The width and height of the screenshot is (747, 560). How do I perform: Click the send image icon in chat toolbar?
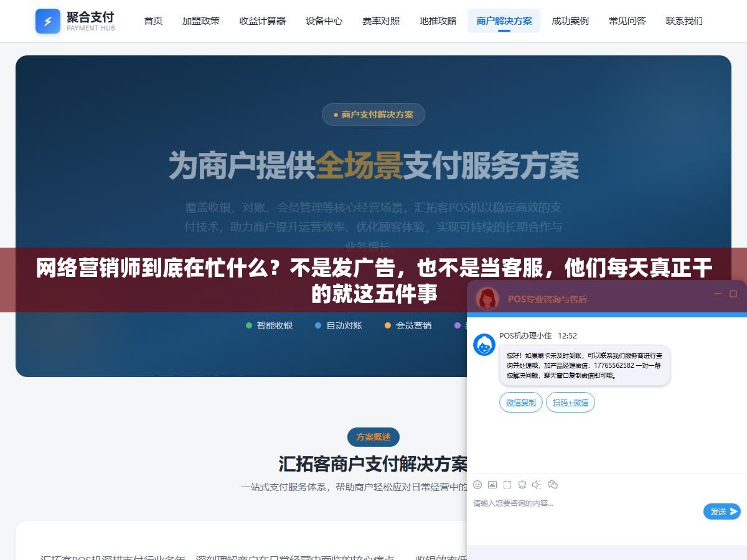[x=492, y=485]
